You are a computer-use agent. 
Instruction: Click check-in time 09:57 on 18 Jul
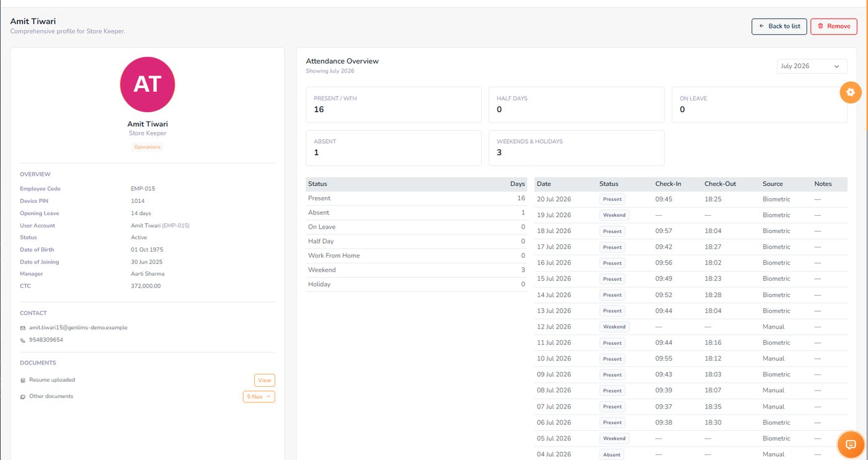tap(663, 231)
